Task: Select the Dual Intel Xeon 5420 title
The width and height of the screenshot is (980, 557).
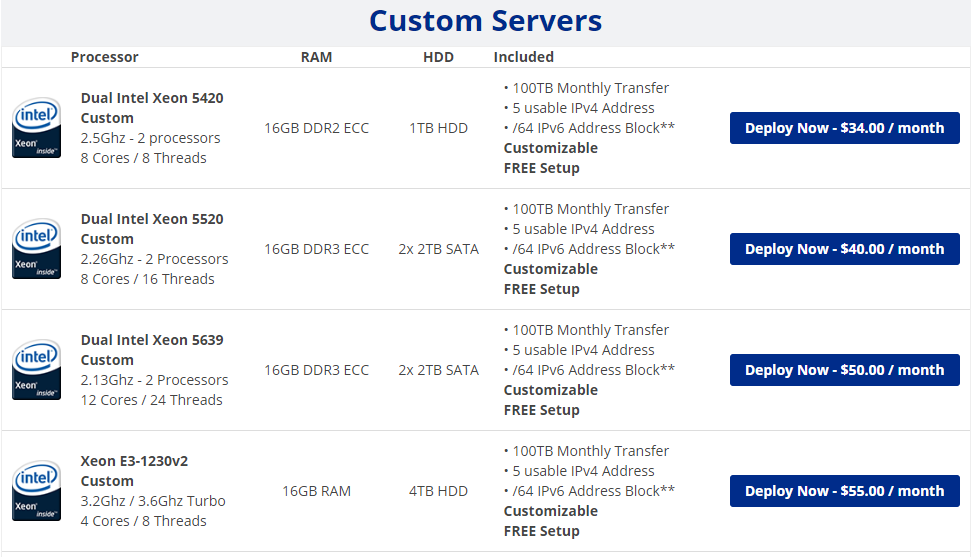Action: pos(152,98)
